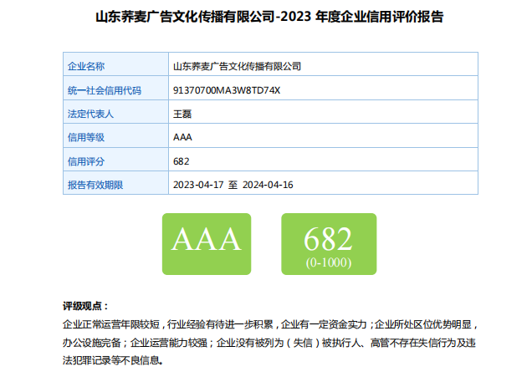Click the green AAA rating badge
Image resolution: width=532 pixels, height=392 pixels.
pos(207,244)
